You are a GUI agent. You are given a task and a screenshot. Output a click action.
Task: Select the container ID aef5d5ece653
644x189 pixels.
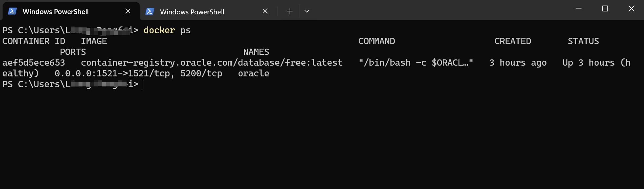(x=34, y=62)
